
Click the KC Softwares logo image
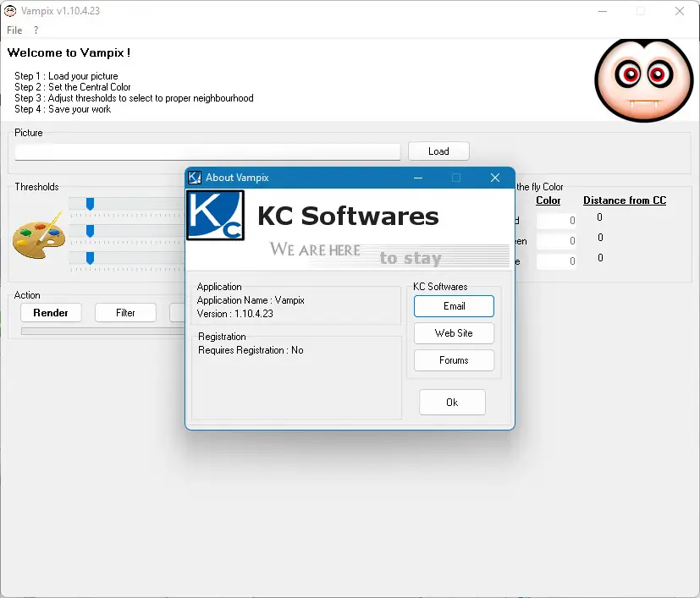point(215,215)
